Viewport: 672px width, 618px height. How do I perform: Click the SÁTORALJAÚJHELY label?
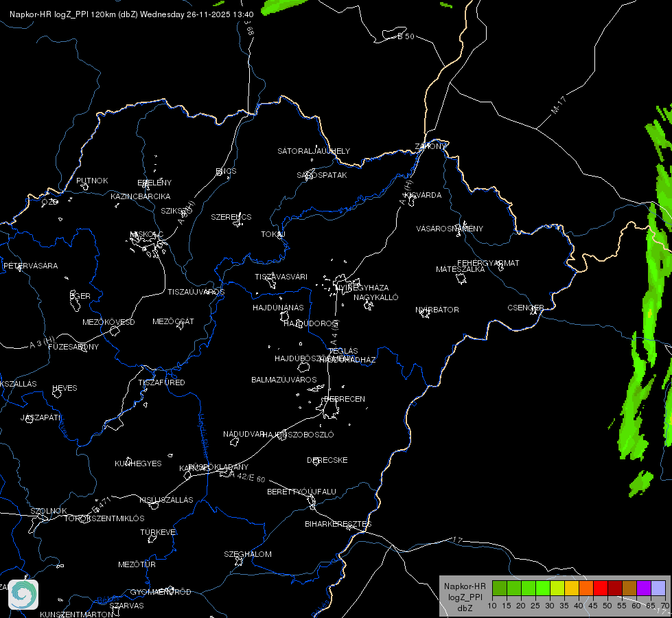pyautogui.click(x=314, y=151)
